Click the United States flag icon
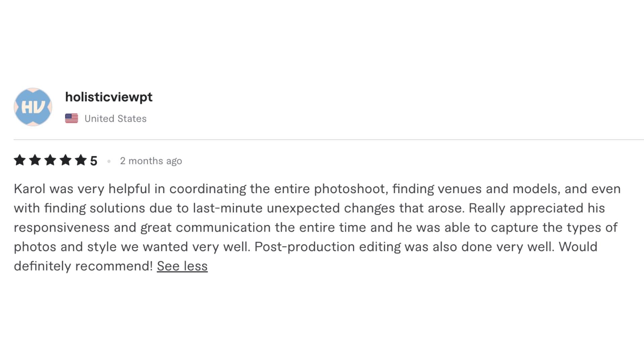The image size is (644, 362). [71, 118]
